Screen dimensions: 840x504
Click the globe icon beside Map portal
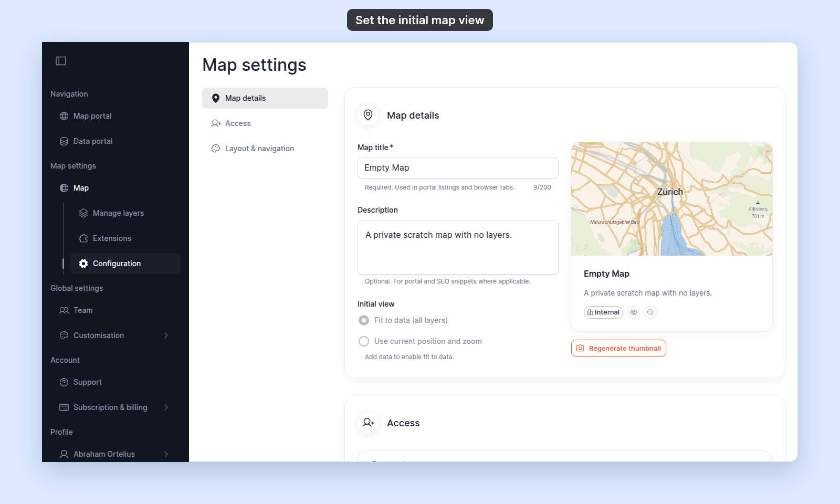64,116
